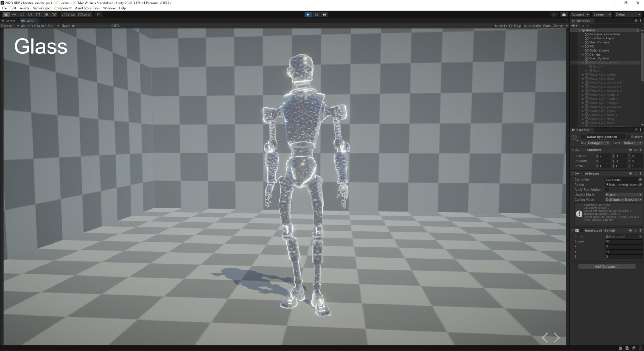Toggle the Static checkbox
Image resolution: width=644 pixels, height=351 pixels.
tap(629, 137)
